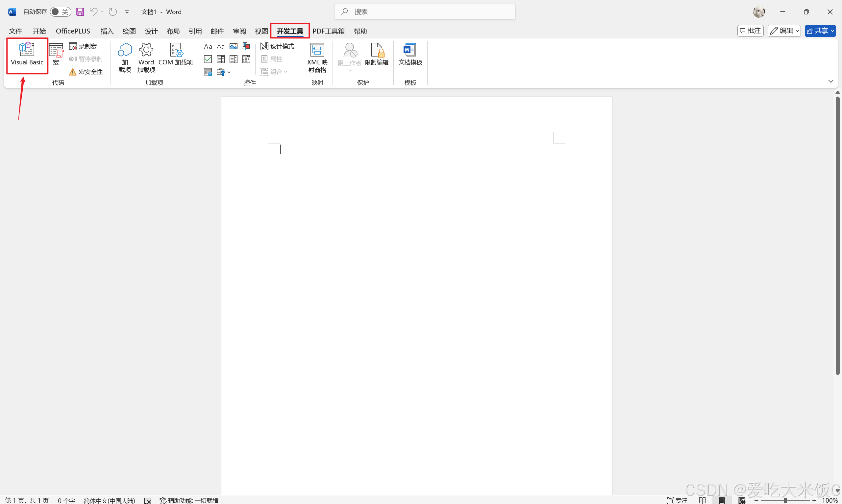Insert a check box content control
The width and height of the screenshot is (842, 504).
pos(208,59)
